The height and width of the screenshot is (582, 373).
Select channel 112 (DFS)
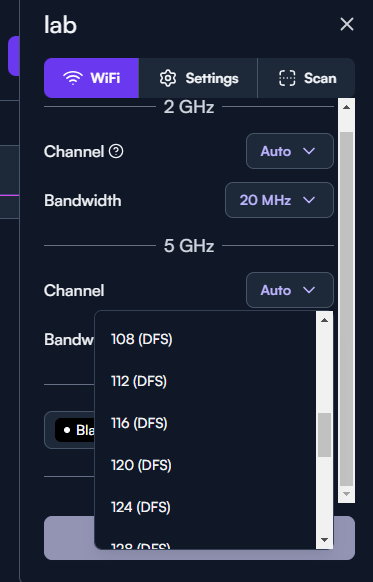click(x=205, y=381)
